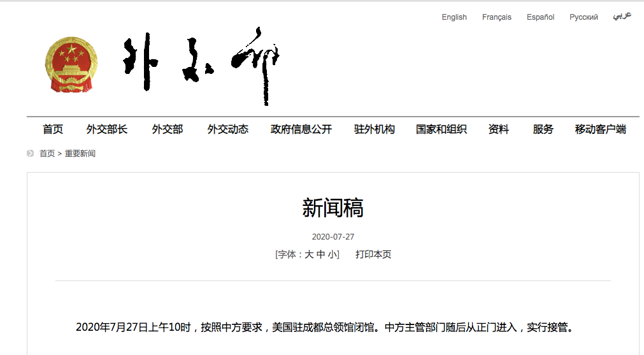Select 外交动态 in the navigation

click(227, 129)
